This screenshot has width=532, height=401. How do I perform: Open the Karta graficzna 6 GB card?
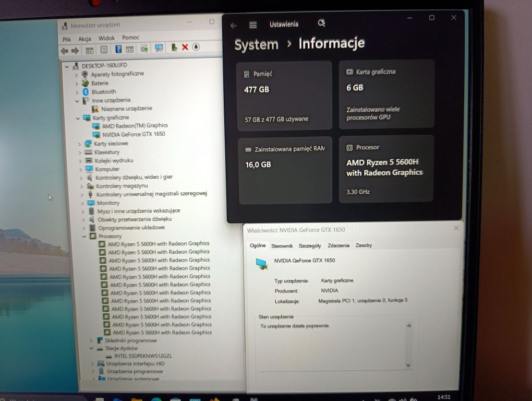coord(386,94)
